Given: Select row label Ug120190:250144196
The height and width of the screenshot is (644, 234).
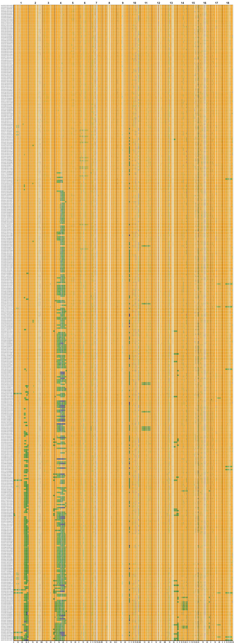Looking at the screenshot, I should pyautogui.click(x=7, y=637).
